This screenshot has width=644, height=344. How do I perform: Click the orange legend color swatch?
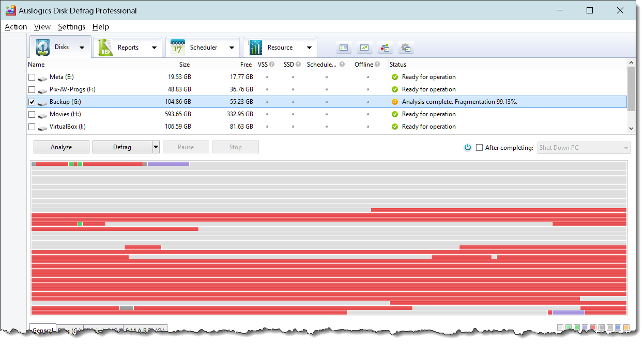click(x=626, y=327)
